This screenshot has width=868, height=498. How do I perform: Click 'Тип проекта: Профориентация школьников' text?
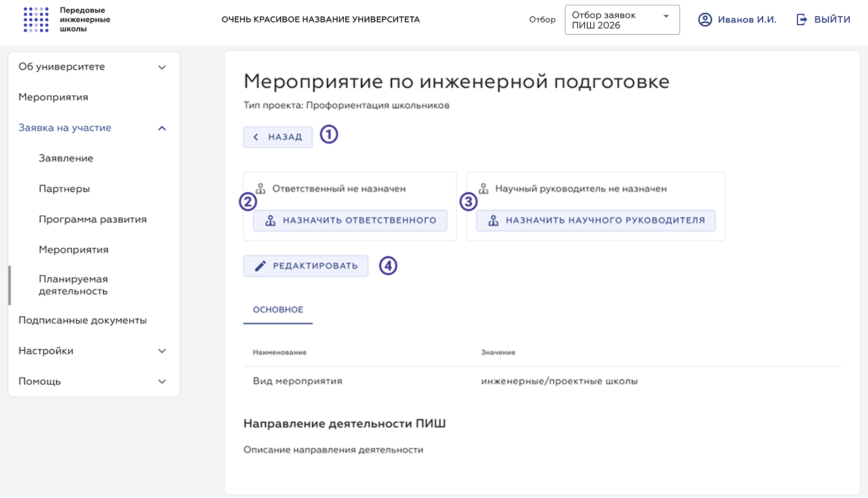[347, 106]
